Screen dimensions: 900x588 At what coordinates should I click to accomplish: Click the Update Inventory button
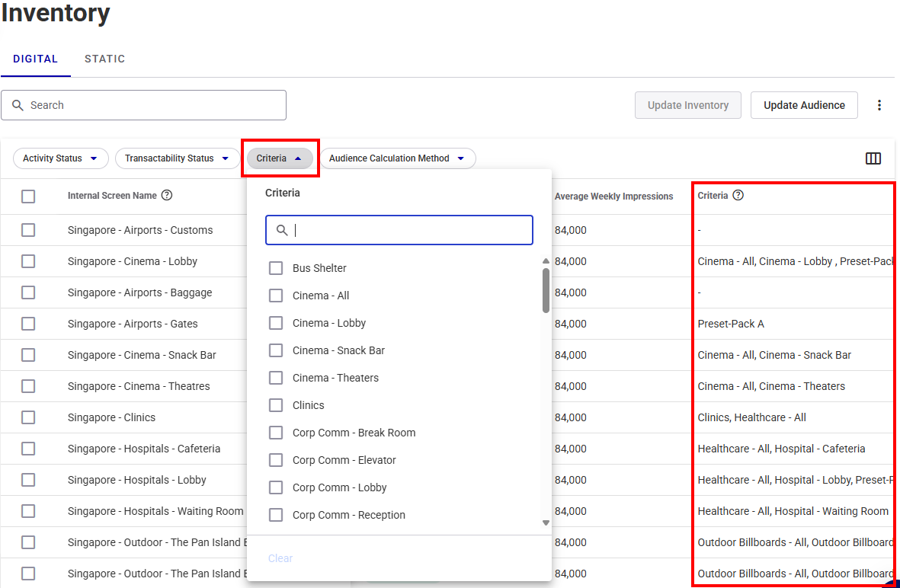[x=687, y=105]
